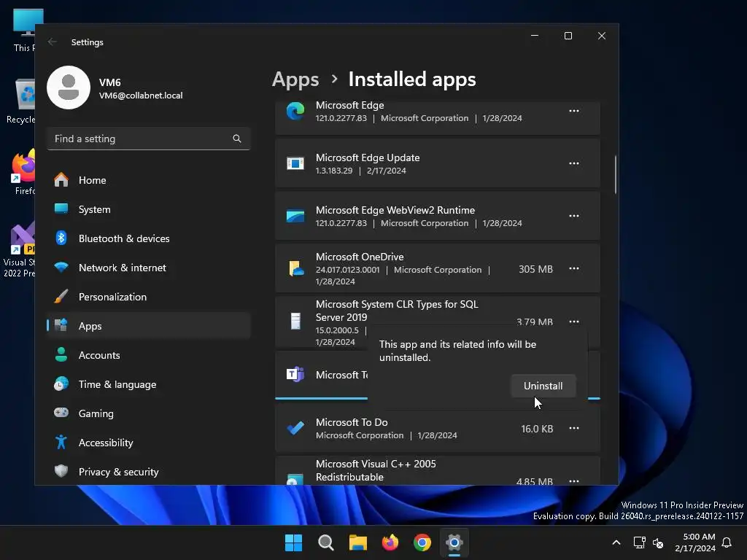Open Privacy & security settings
Screen dimensions: 747x560
click(x=149, y=472)
